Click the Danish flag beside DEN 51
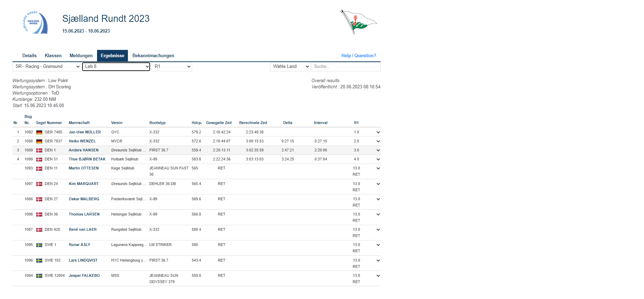The height and width of the screenshot is (299, 644). [x=39, y=159]
